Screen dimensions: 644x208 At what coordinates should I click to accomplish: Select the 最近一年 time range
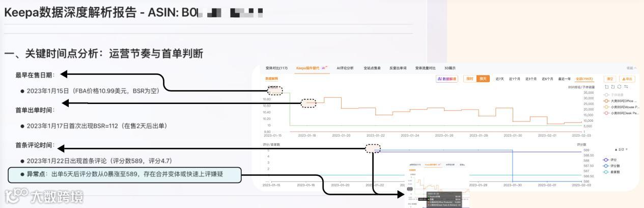pyautogui.click(x=564, y=79)
